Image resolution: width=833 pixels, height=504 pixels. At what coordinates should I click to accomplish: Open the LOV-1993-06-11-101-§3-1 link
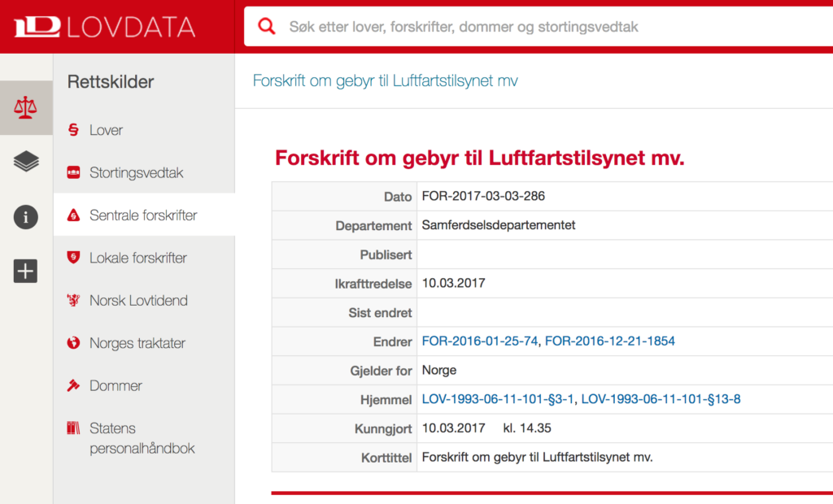pyautogui.click(x=498, y=399)
